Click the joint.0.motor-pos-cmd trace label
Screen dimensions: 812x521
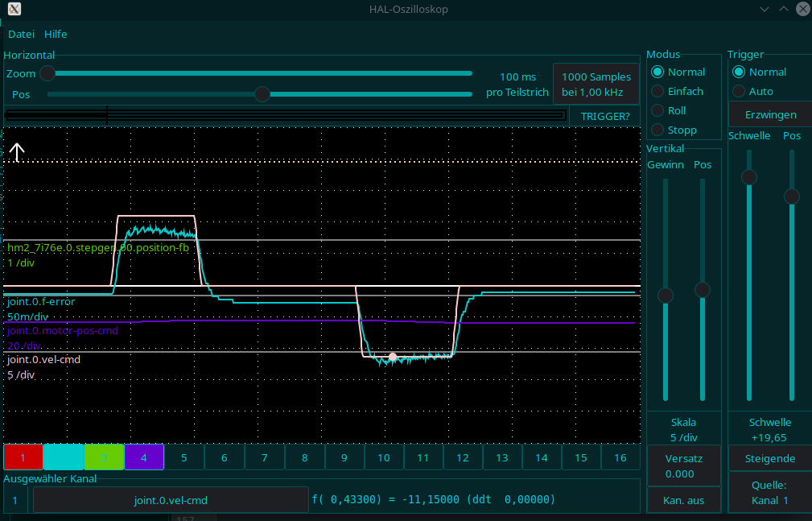coord(63,331)
